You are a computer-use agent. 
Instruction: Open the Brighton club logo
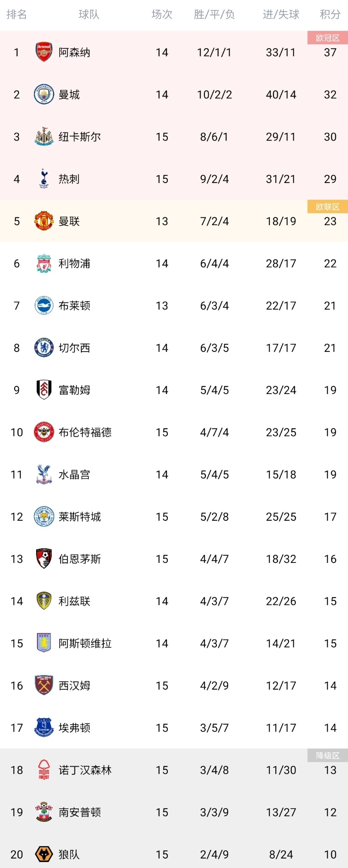(x=44, y=306)
